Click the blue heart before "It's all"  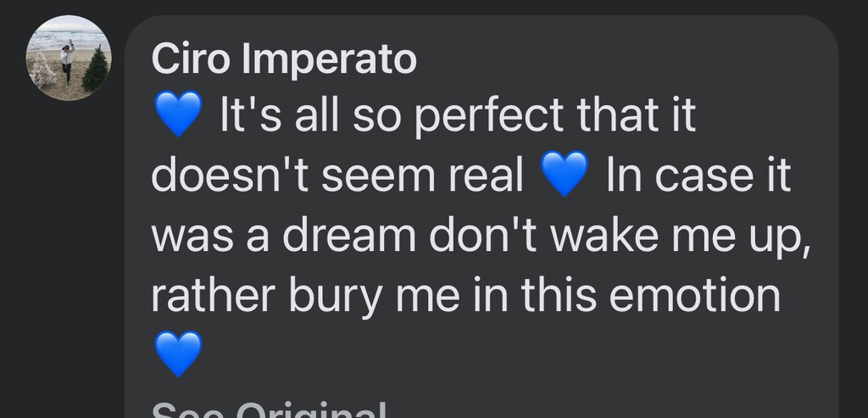click(x=179, y=114)
